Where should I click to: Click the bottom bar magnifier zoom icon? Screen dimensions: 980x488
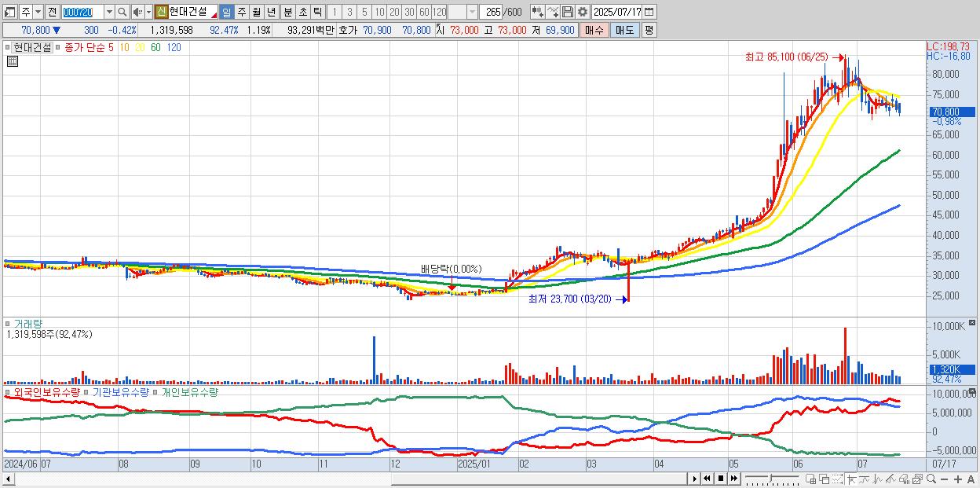931,479
